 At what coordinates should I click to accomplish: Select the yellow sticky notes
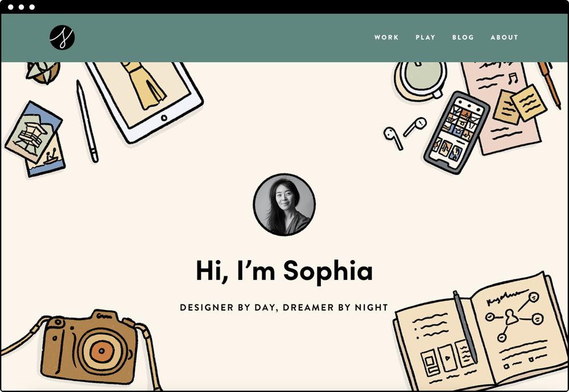(519, 105)
